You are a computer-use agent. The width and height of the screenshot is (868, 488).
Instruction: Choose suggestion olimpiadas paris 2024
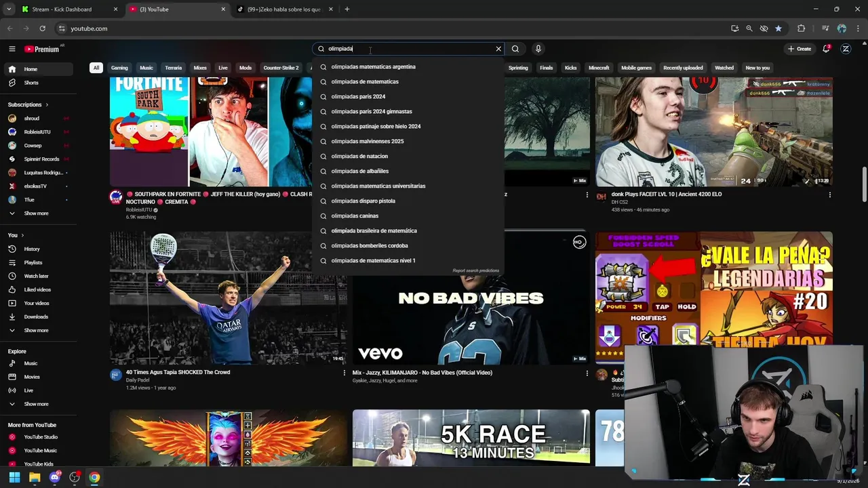point(408,96)
